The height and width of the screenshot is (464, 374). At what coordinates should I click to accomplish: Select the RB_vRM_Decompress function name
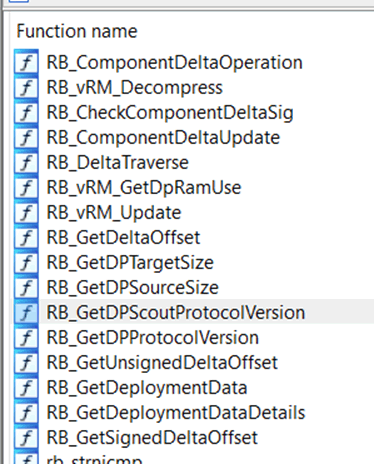[134, 88]
